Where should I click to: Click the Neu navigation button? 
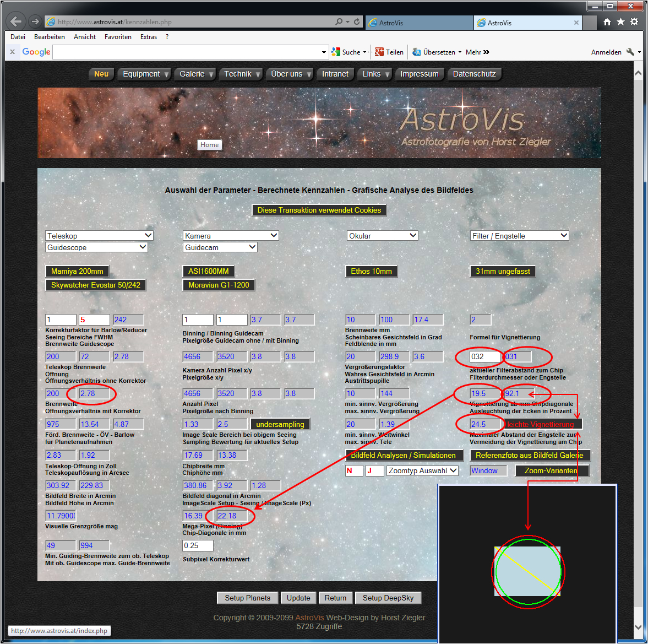click(x=101, y=74)
